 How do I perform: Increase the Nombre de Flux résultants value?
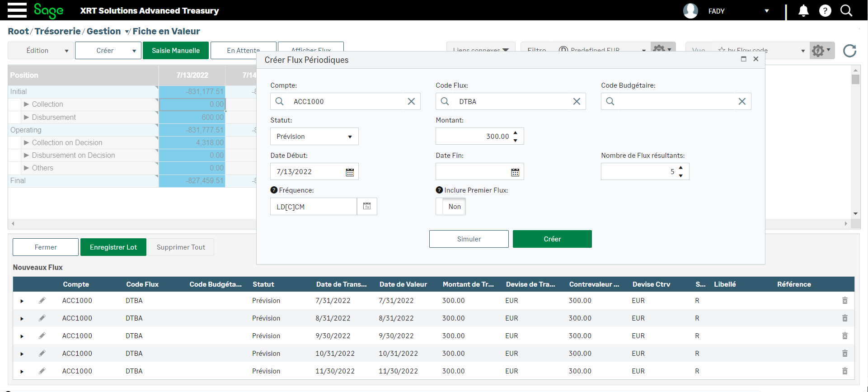click(x=680, y=168)
